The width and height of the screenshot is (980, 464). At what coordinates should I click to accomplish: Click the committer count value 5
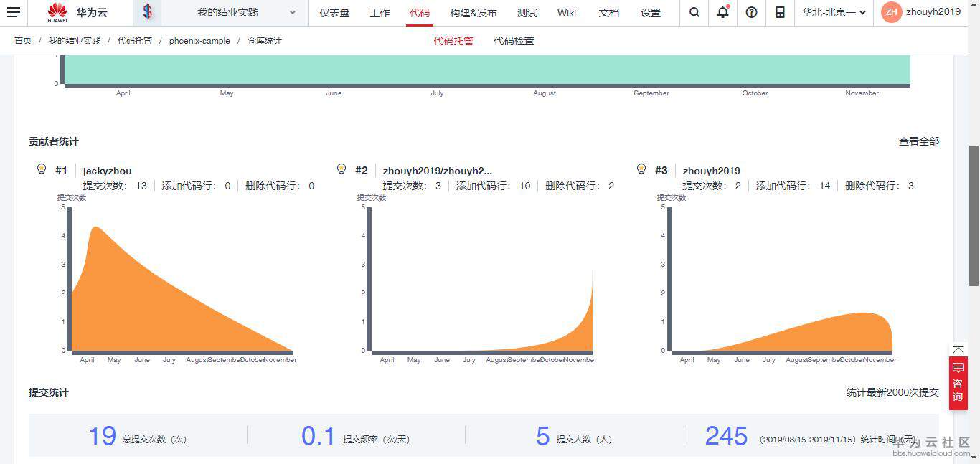(x=542, y=435)
